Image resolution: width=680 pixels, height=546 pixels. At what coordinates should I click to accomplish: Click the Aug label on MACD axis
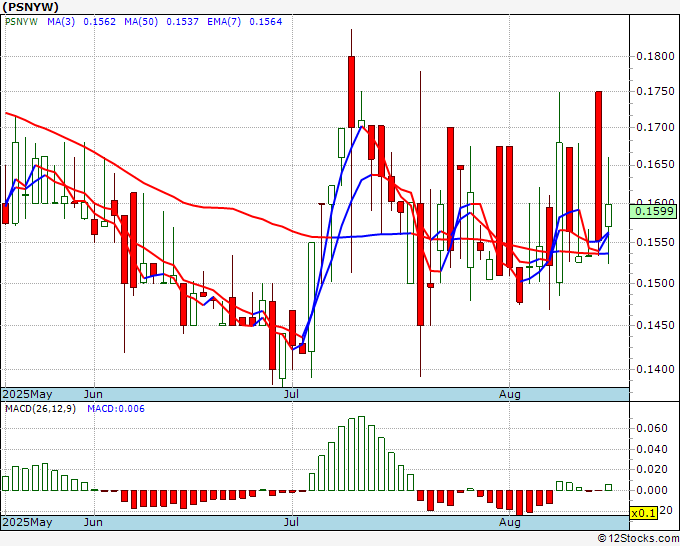[x=510, y=522]
